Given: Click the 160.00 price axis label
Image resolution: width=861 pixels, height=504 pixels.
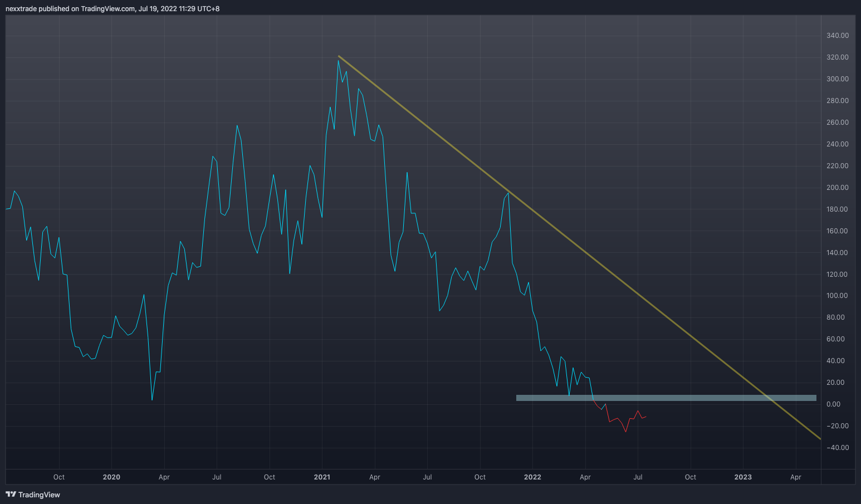Looking at the screenshot, I should pyautogui.click(x=838, y=231).
